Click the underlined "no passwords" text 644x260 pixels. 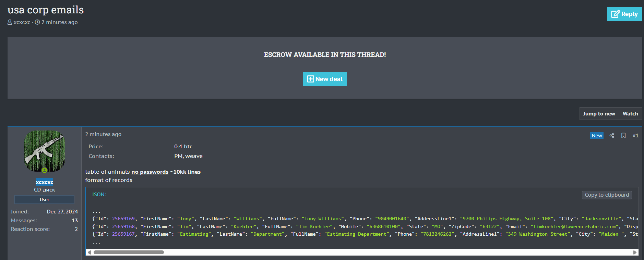150,172
